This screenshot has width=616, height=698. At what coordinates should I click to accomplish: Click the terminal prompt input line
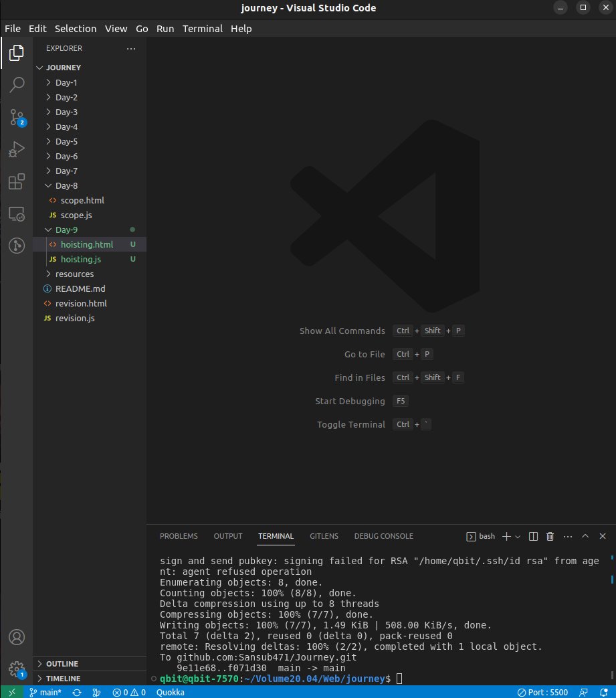pos(281,679)
